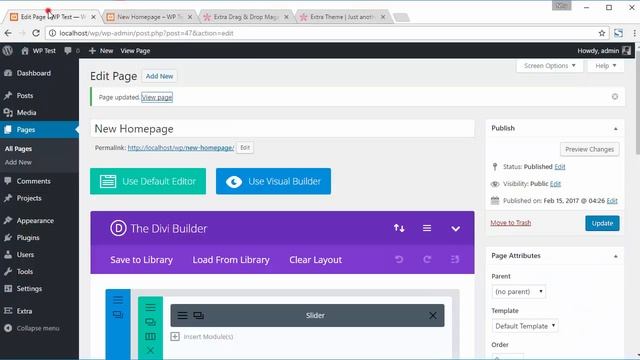Viewport: 640px width, 360px height.
Task: Reload the browser page
Action: 36,33
